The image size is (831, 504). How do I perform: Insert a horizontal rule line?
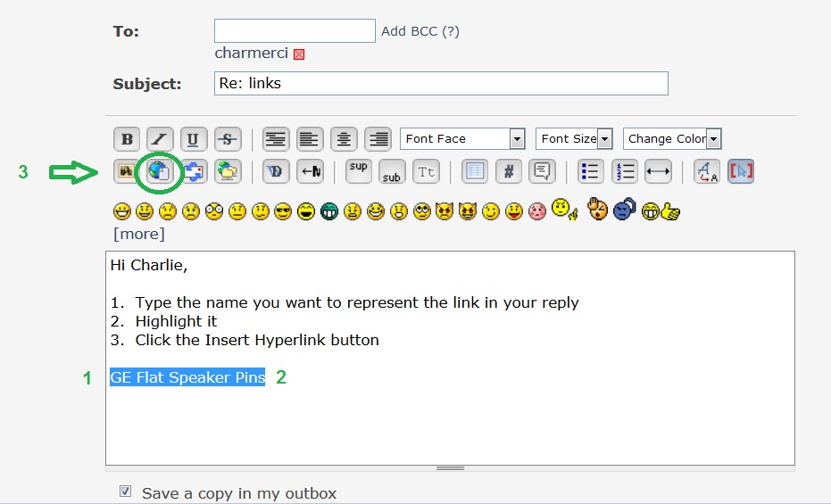pos(658,171)
